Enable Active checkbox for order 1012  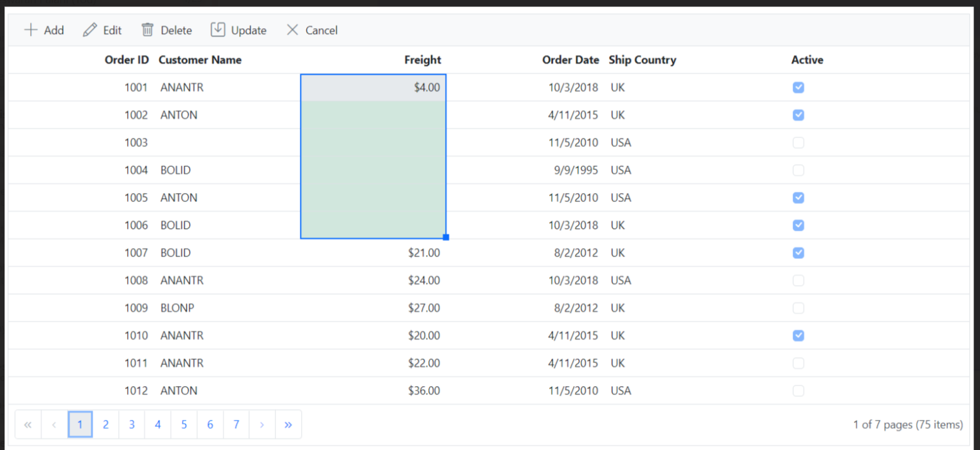(x=798, y=391)
